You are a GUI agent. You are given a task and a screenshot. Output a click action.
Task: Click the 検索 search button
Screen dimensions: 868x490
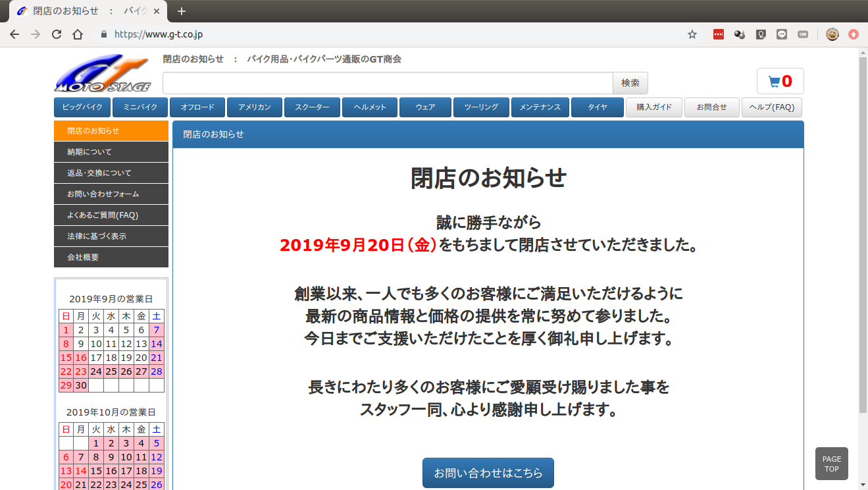630,83
